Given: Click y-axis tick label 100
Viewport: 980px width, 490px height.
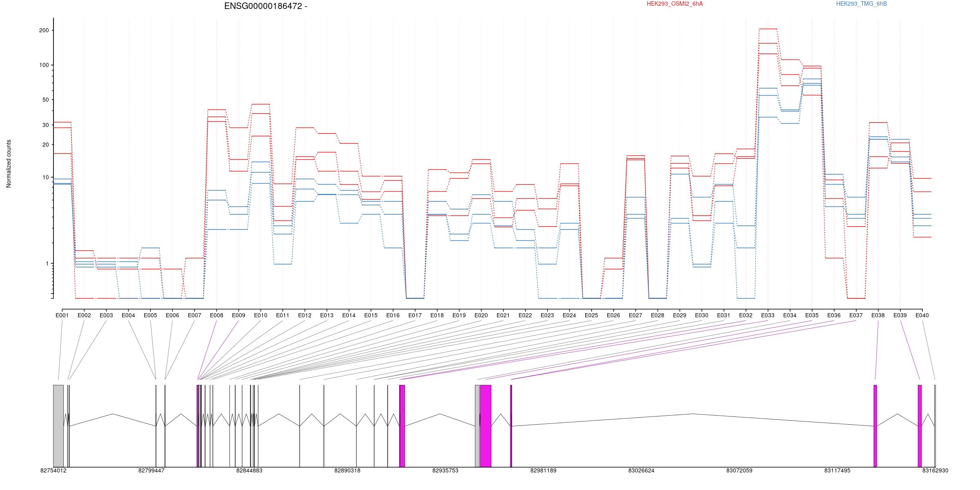Looking at the screenshot, I should click(44, 65).
